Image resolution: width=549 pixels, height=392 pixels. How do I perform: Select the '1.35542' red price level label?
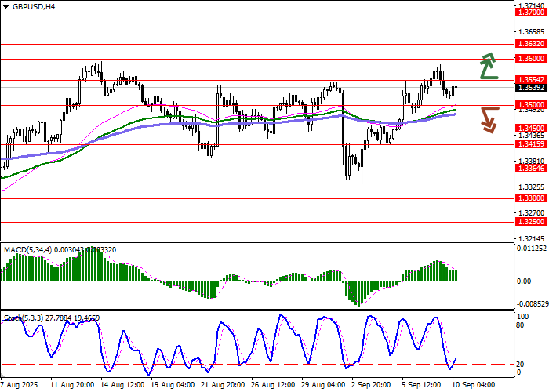pos(531,80)
